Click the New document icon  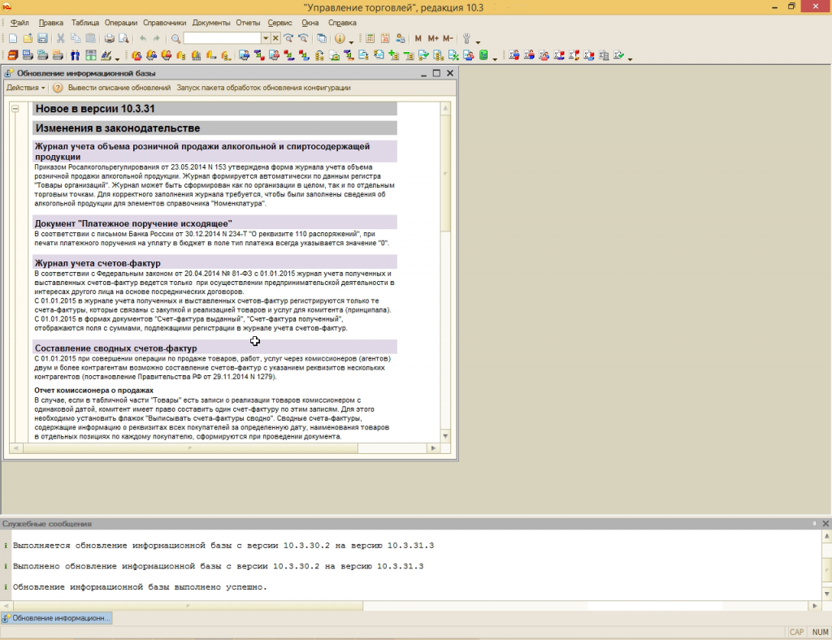click(12, 38)
